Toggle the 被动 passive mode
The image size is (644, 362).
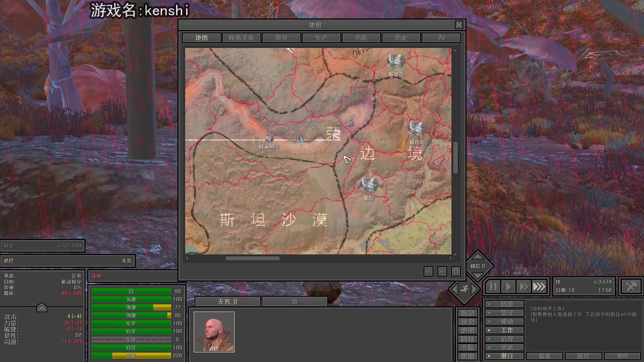point(504,321)
